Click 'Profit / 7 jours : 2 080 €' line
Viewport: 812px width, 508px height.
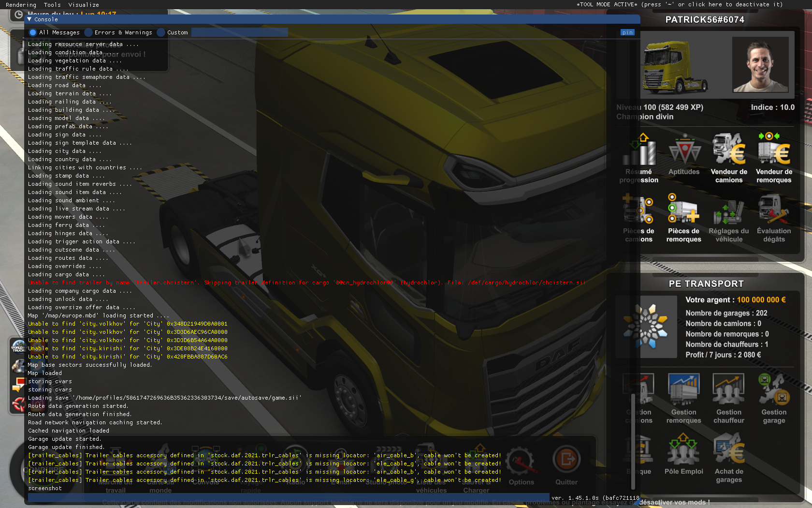pos(723,355)
